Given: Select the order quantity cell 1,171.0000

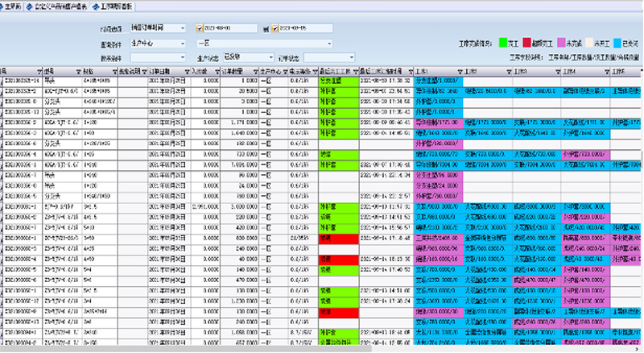Looking at the screenshot, I should pyautogui.click(x=239, y=123).
